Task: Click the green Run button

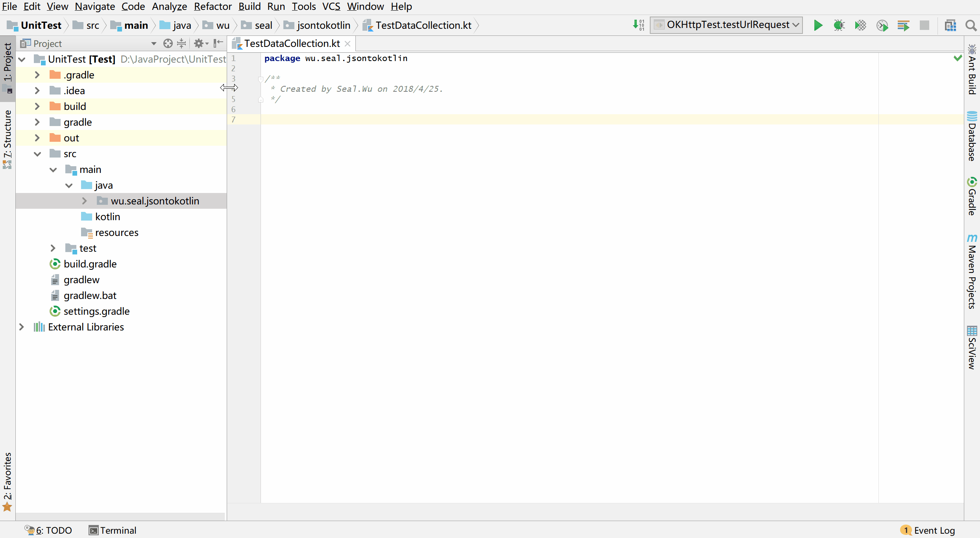Action: (x=818, y=25)
